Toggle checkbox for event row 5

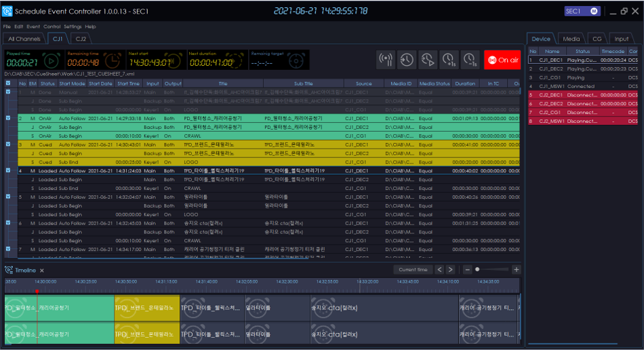(x=8, y=197)
